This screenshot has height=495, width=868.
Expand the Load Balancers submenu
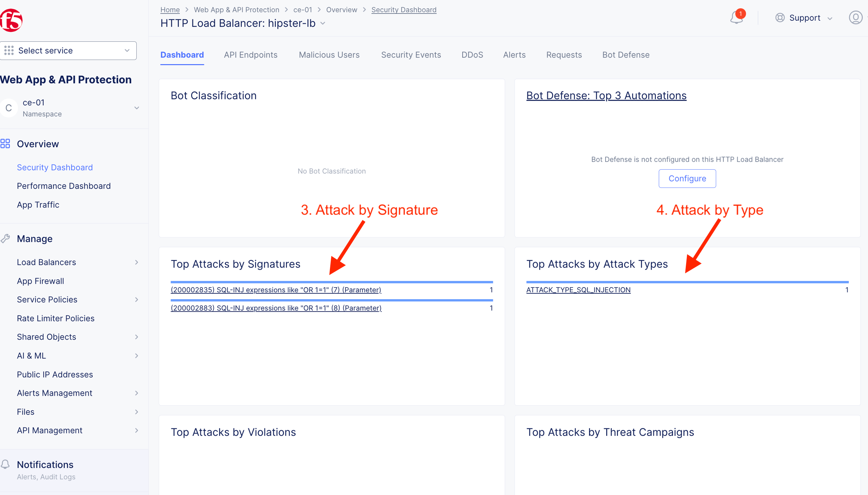coord(137,262)
